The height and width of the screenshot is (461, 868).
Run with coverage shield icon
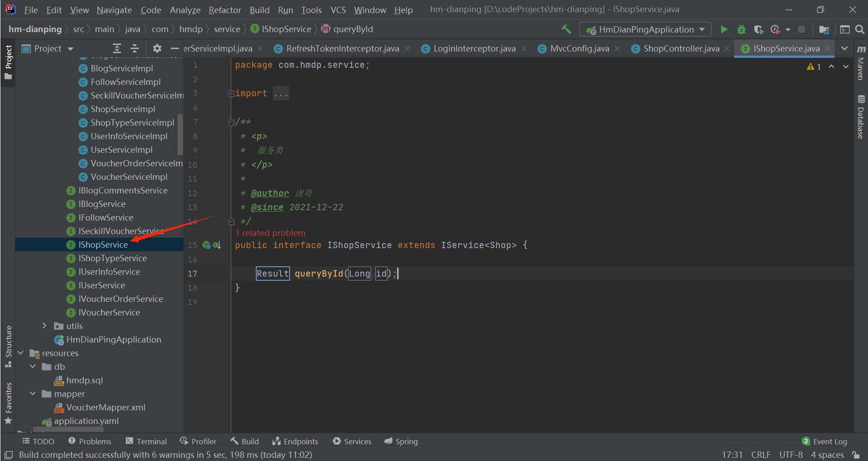coord(759,29)
